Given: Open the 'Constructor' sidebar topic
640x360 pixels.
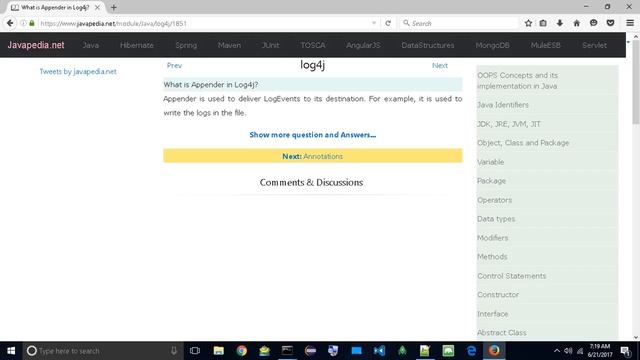Looking at the screenshot, I should pos(498,295).
